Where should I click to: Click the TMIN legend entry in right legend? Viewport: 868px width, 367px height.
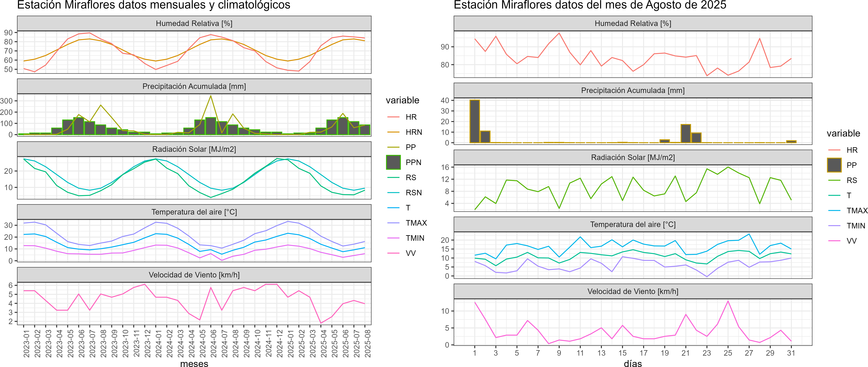[x=856, y=226]
